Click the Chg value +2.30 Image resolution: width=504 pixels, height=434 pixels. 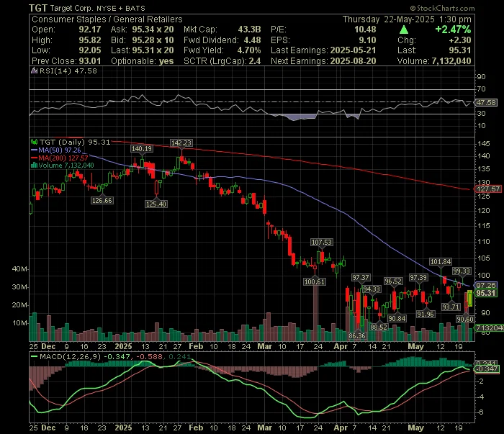pyautogui.click(x=460, y=40)
